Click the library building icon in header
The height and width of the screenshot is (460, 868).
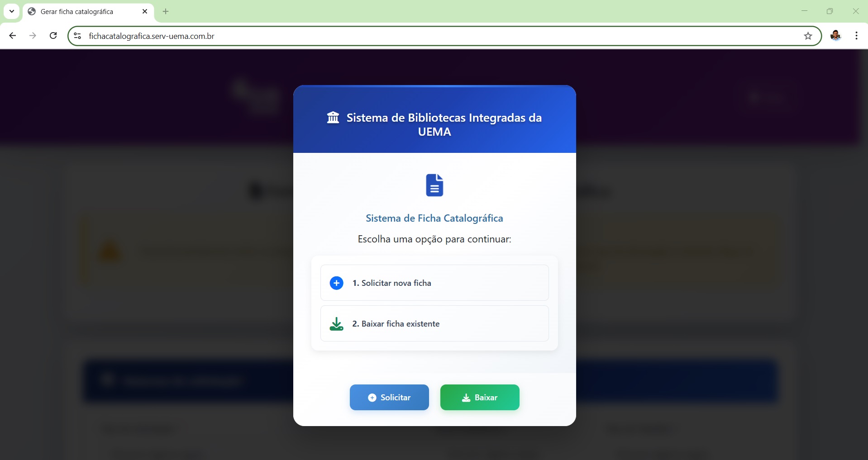333,118
